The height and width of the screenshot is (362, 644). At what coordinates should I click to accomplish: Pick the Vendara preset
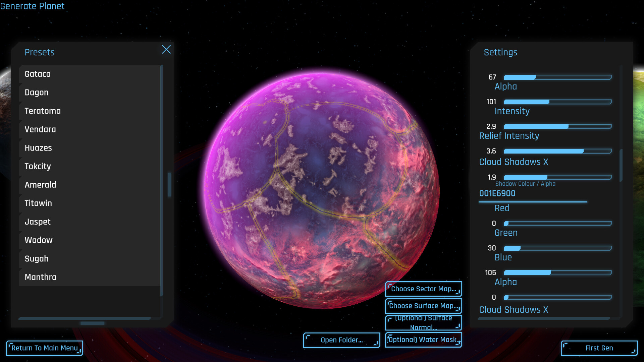40,129
